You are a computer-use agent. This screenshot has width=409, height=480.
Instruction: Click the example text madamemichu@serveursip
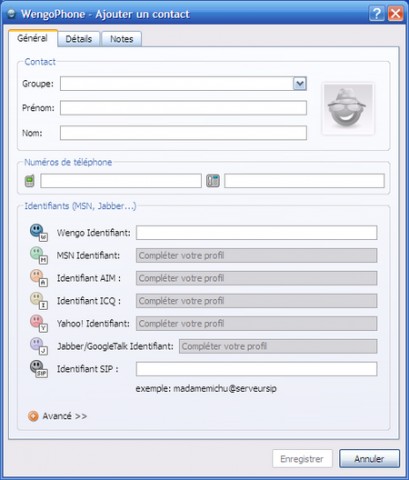[x=225, y=389]
